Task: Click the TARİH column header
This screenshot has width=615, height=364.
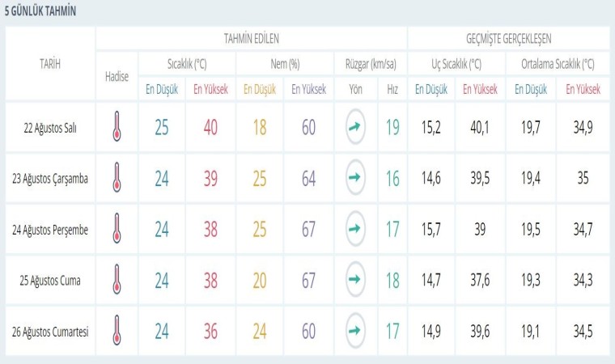Action: [x=50, y=64]
